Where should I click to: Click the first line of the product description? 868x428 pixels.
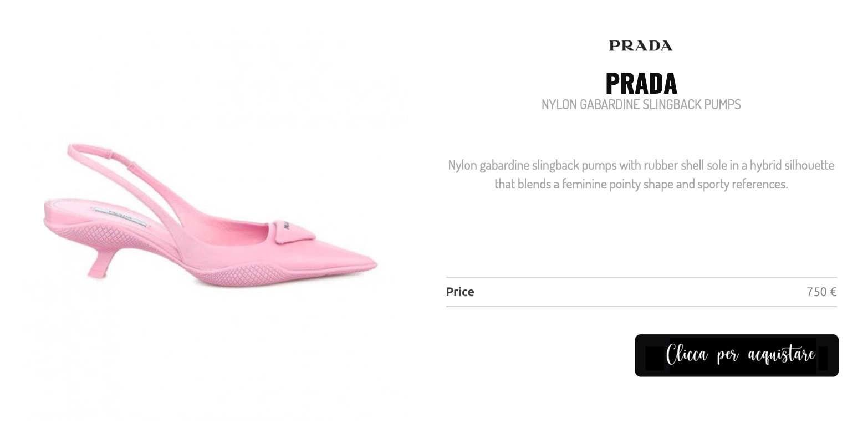(641, 165)
